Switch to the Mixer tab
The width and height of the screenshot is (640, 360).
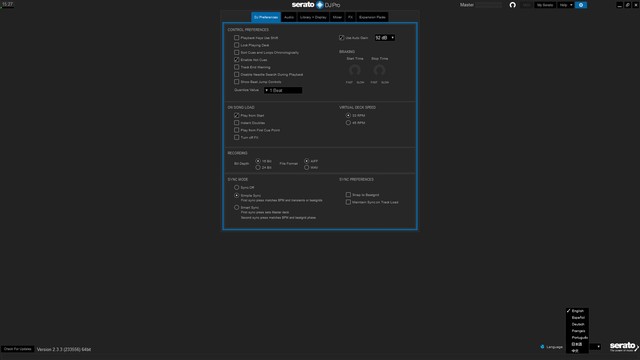point(337,17)
